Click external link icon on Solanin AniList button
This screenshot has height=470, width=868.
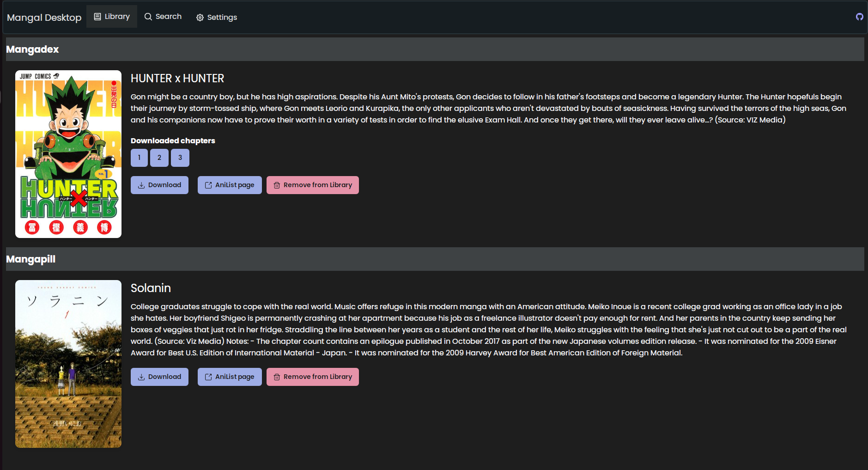208,377
